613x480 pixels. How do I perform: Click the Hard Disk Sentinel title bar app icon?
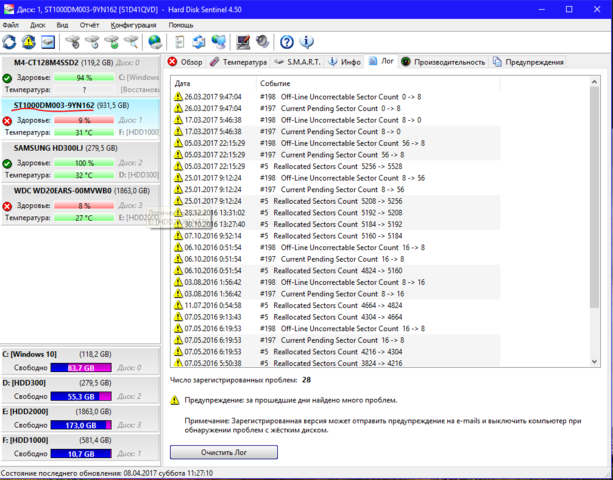pos(8,9)
